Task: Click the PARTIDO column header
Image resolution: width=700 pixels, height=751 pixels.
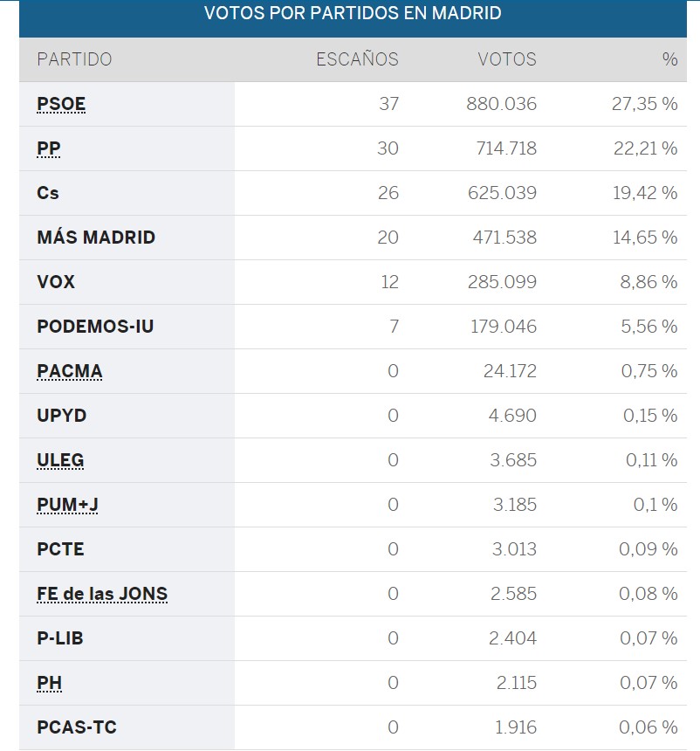Action: [x=74, y=59]
